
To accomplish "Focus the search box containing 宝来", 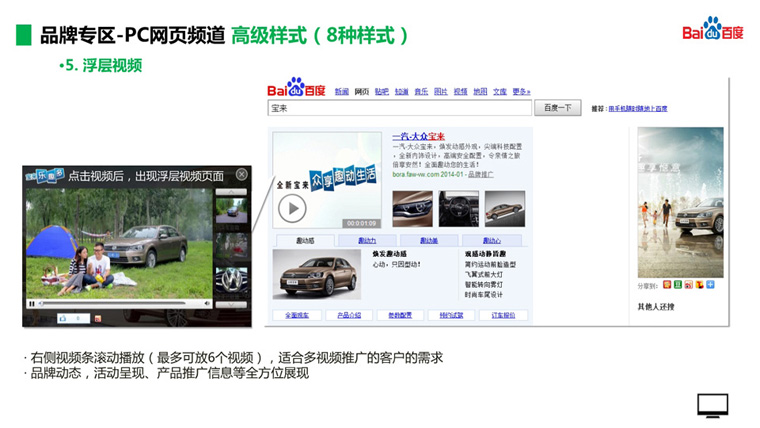I will coord(399,108).
